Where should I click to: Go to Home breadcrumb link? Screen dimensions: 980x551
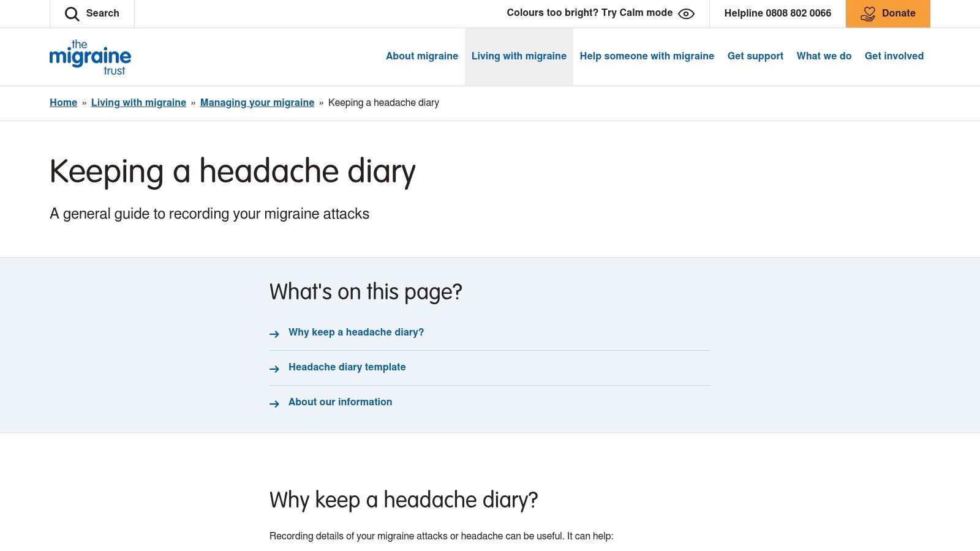point(63,102)
